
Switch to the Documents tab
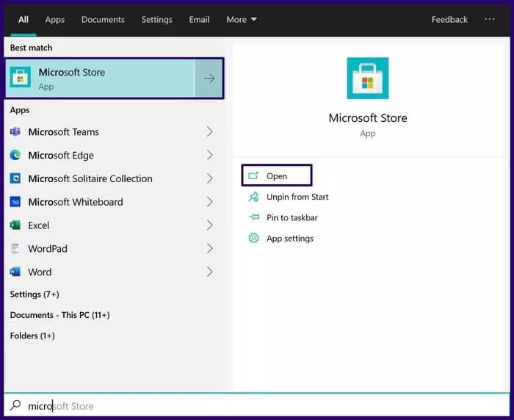tap(103, 20)
